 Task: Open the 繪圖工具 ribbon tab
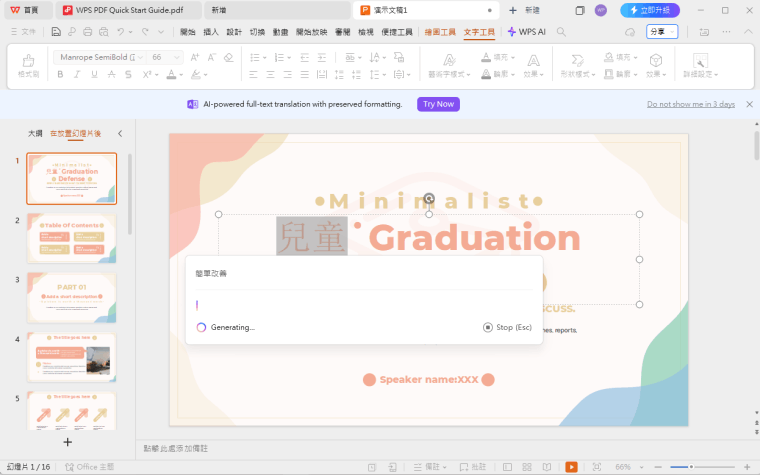440,32
